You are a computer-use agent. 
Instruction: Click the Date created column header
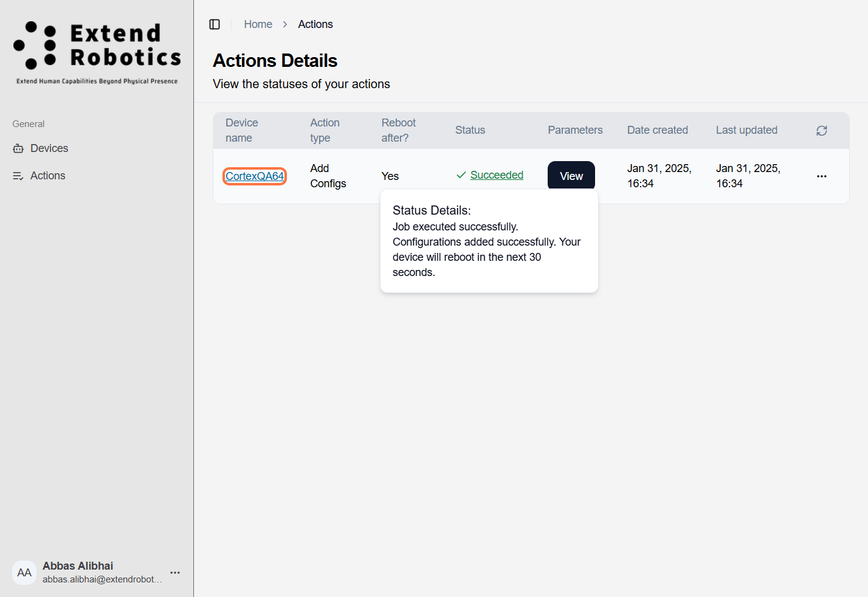tap(657, 130)
